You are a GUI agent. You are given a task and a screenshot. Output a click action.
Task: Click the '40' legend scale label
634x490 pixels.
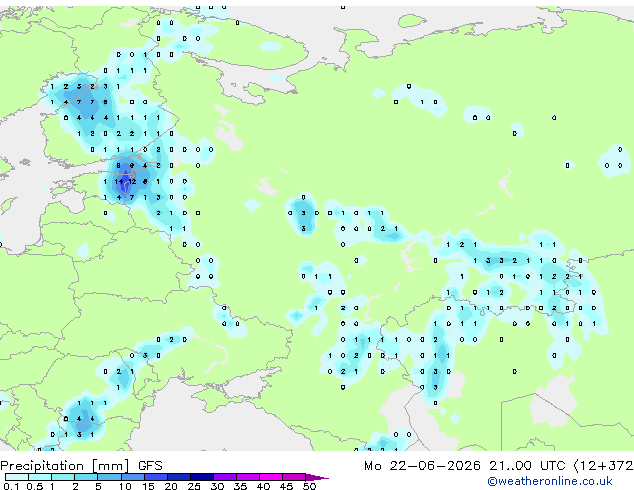pos(263,486)
